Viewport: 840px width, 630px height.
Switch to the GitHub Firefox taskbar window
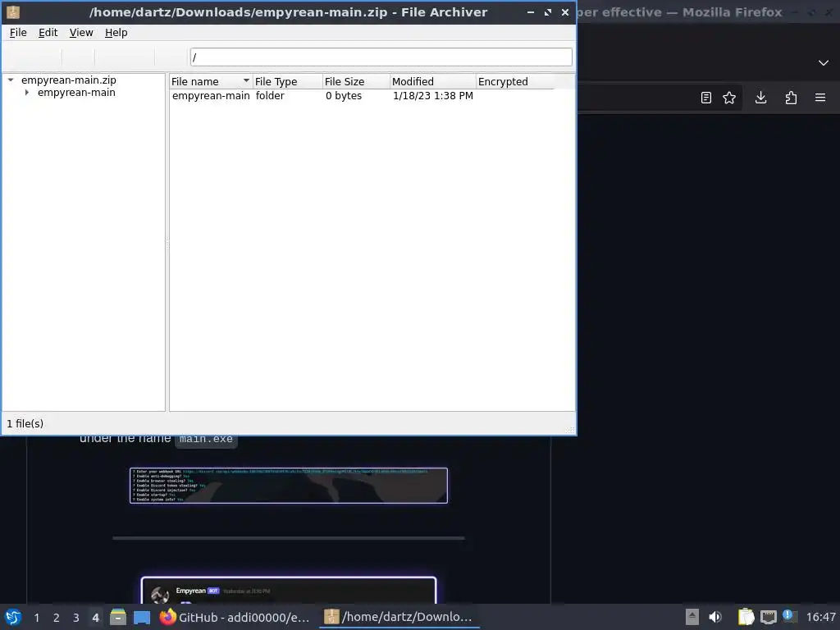coord(235,617)
